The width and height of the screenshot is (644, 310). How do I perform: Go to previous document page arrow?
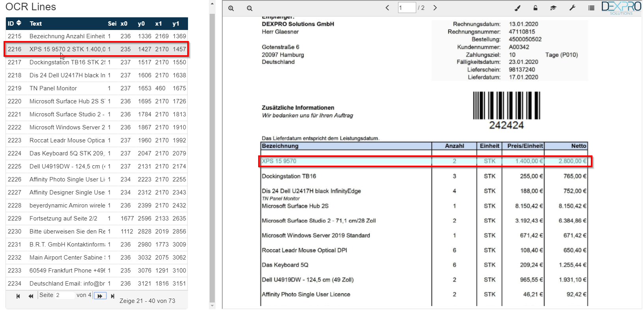tap(387, 7)
